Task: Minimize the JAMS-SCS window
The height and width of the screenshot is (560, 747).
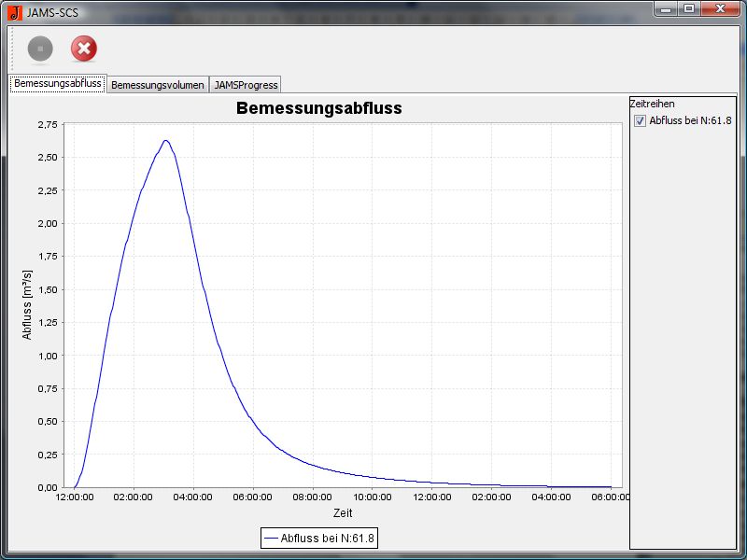Action: click(666, 8)
